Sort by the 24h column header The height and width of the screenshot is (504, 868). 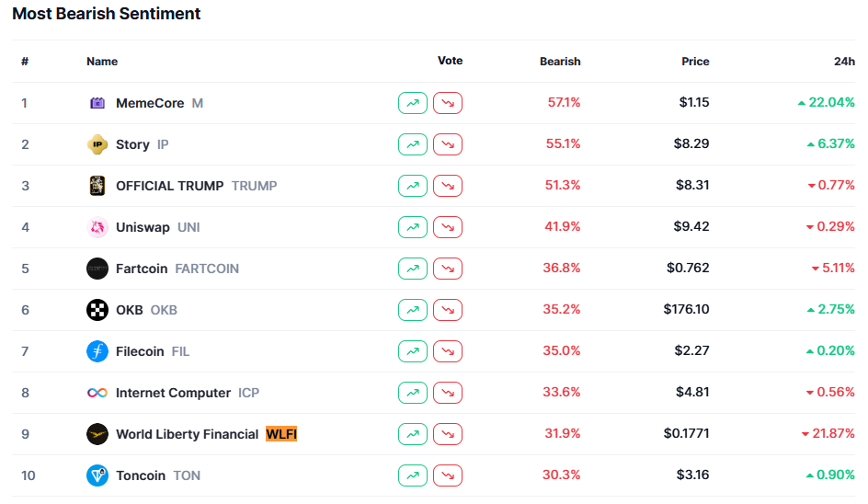844,62
